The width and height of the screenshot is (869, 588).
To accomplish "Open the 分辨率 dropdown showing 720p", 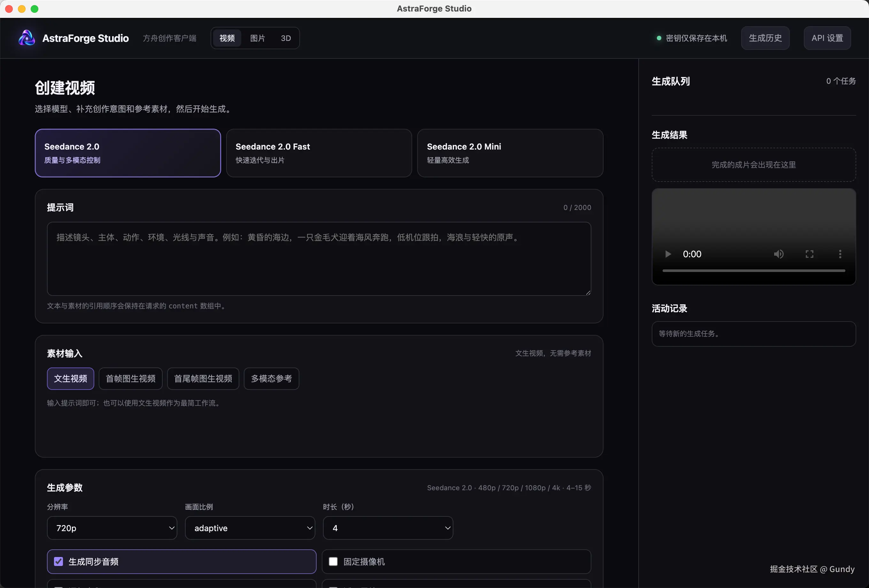I will [112, 528].
